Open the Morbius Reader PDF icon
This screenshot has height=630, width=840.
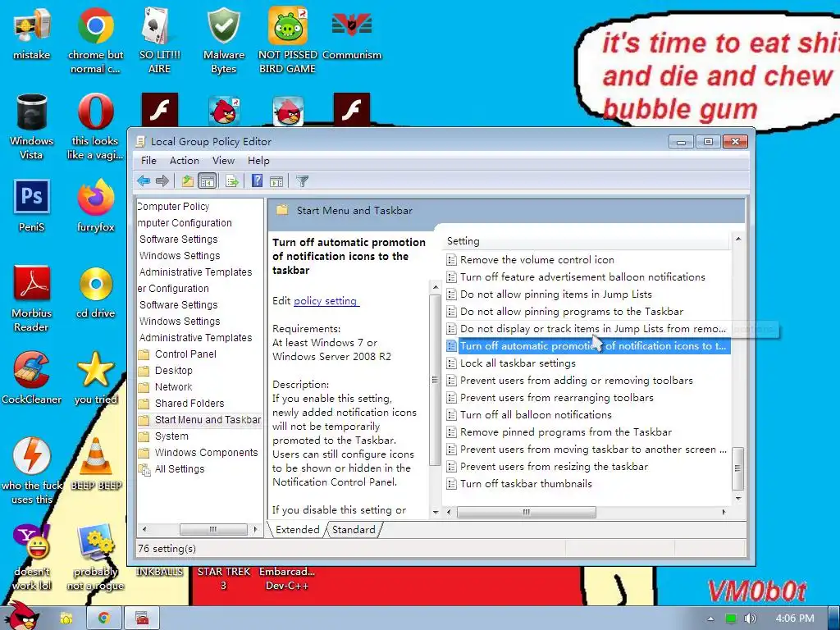click(x=32, y=299)
